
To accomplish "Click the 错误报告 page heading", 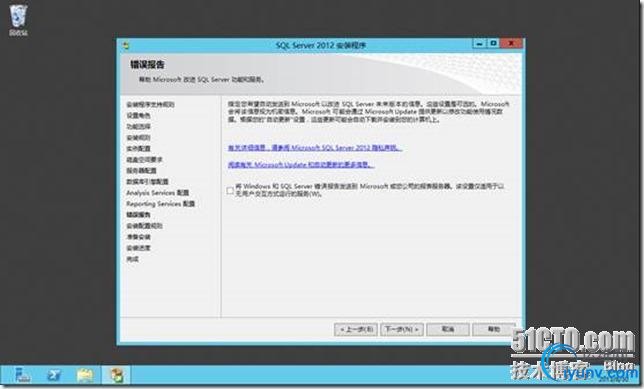I will coord(147,64).
